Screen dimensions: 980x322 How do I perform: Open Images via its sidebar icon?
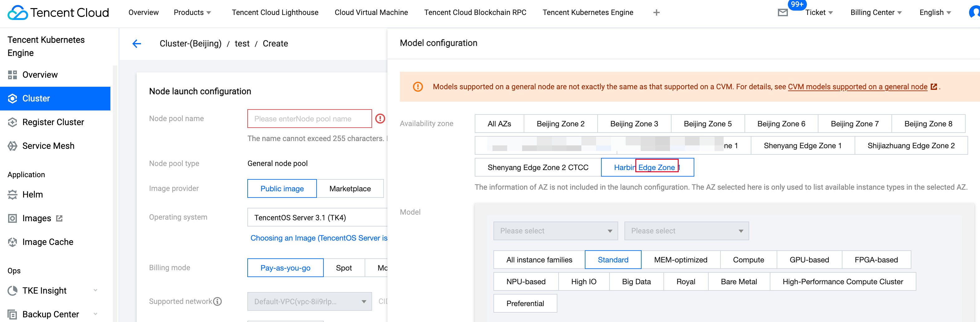[12, 218]
